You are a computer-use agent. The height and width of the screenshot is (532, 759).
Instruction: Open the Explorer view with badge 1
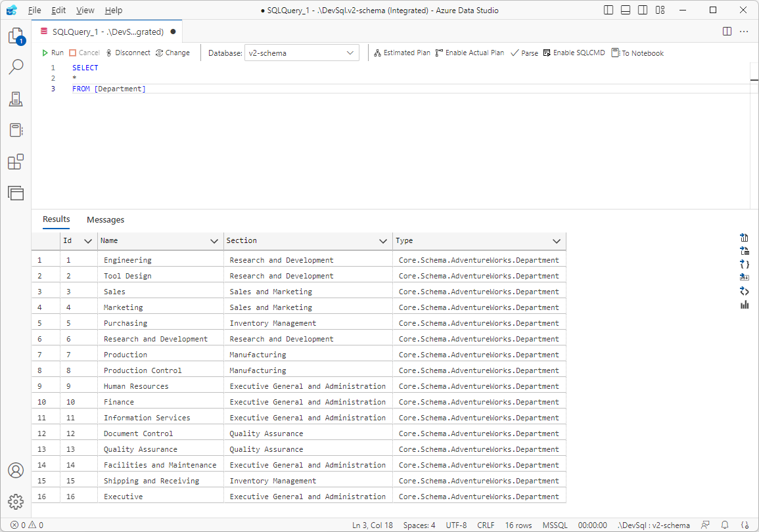[16, 36]
